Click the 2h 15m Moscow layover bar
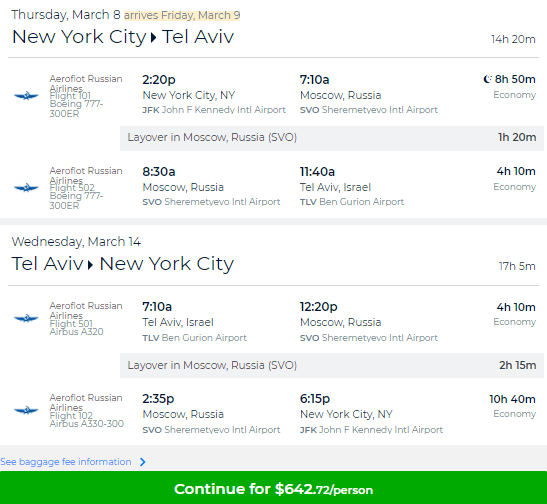Image resolution: width=547 pixels, height=504 pixels. point(332,365)
